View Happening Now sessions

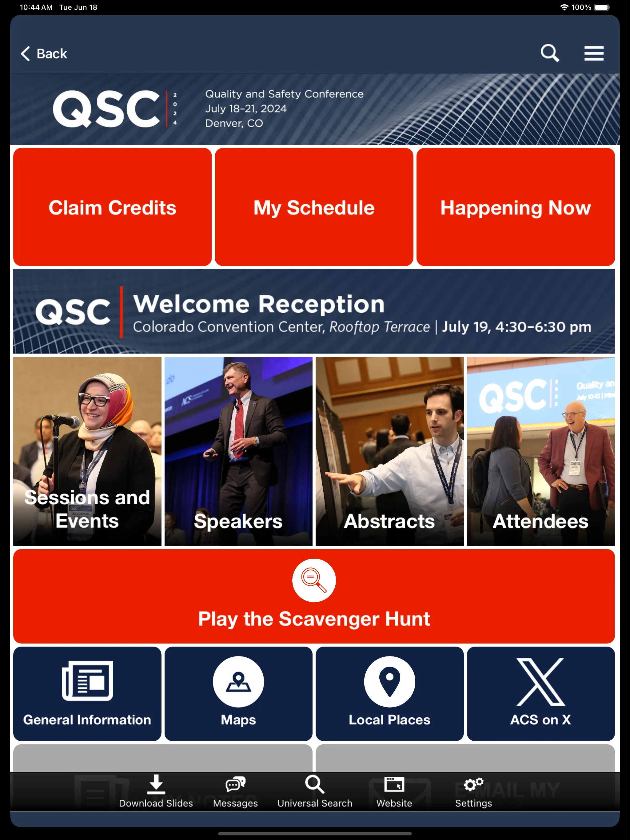click(516, 207)
